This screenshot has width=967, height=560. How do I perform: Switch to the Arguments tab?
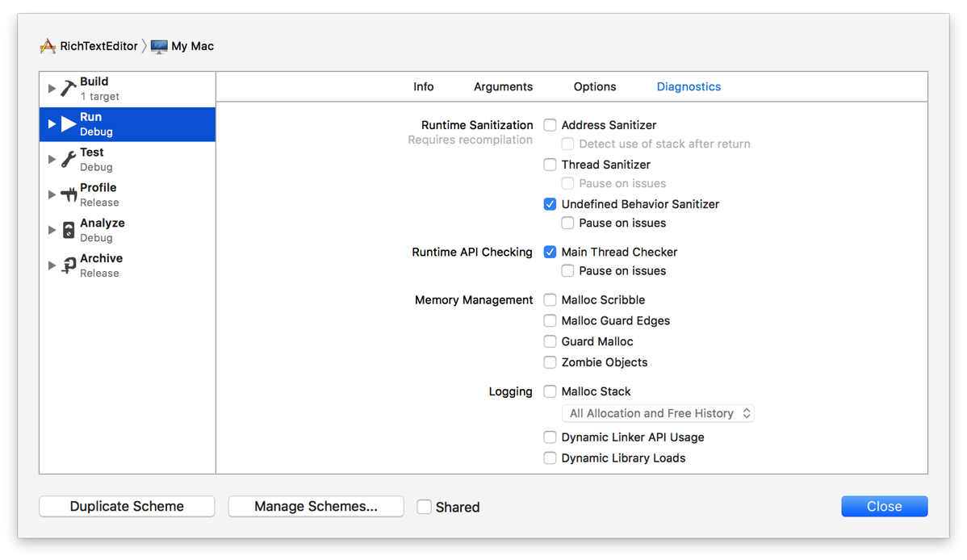tap(503, 86)
